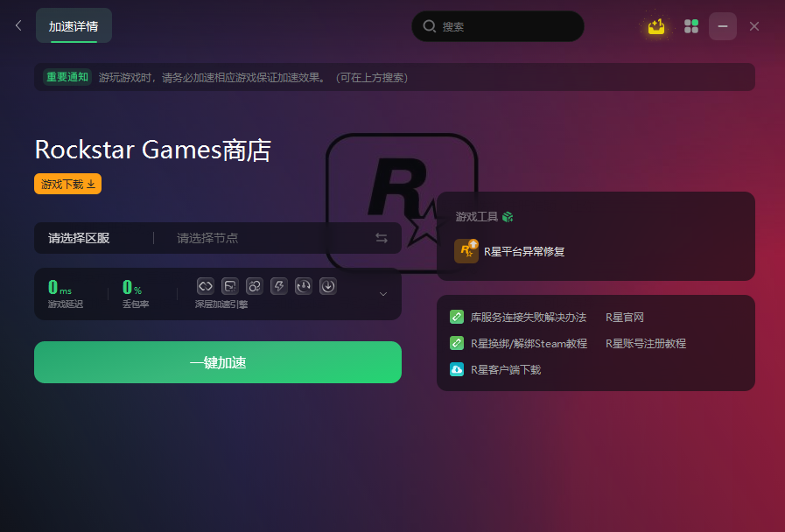
Task: Click the circled down-arrow download engine icon
Action: point(328,286)
